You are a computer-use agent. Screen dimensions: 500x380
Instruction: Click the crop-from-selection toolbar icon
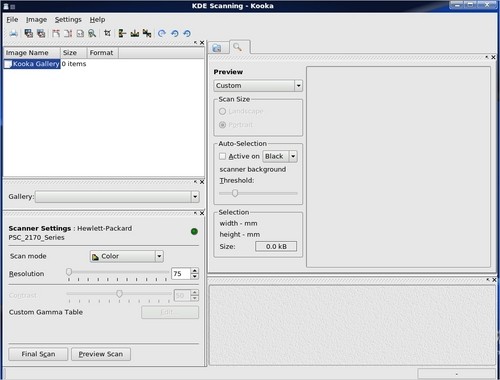[107, 33]
